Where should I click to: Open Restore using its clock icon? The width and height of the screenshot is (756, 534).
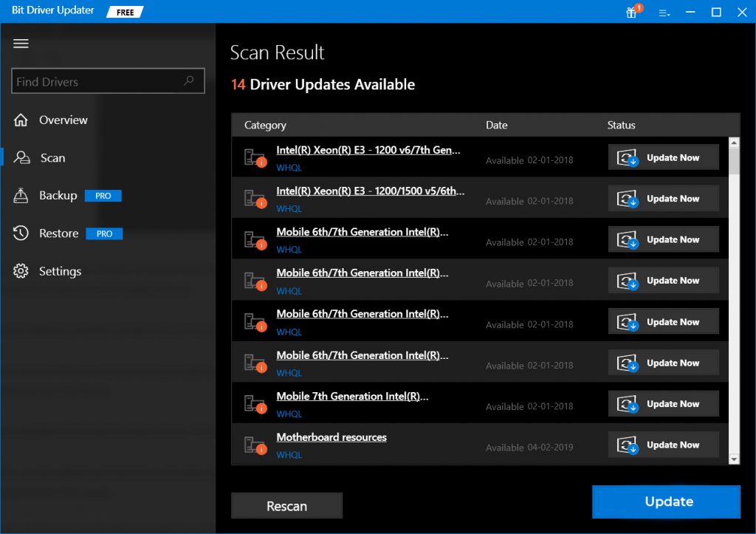click(19, 233)
